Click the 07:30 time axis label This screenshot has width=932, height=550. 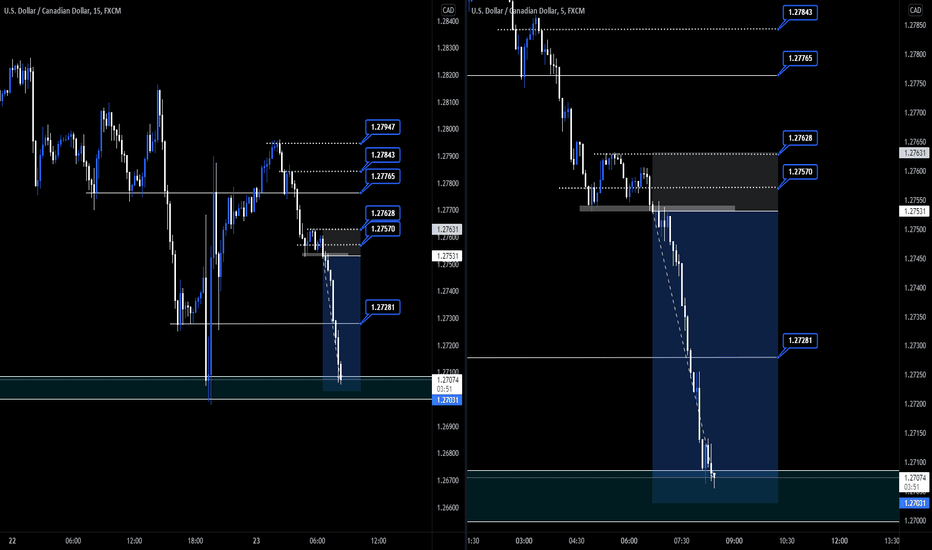tap(681, 541)
